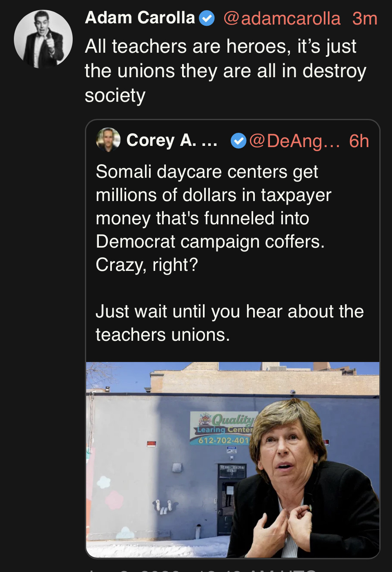Image resolution: width=392 pixels, height=572 pixels.
Task: Open the @DeAng… handle
Action: pos(294,141)
